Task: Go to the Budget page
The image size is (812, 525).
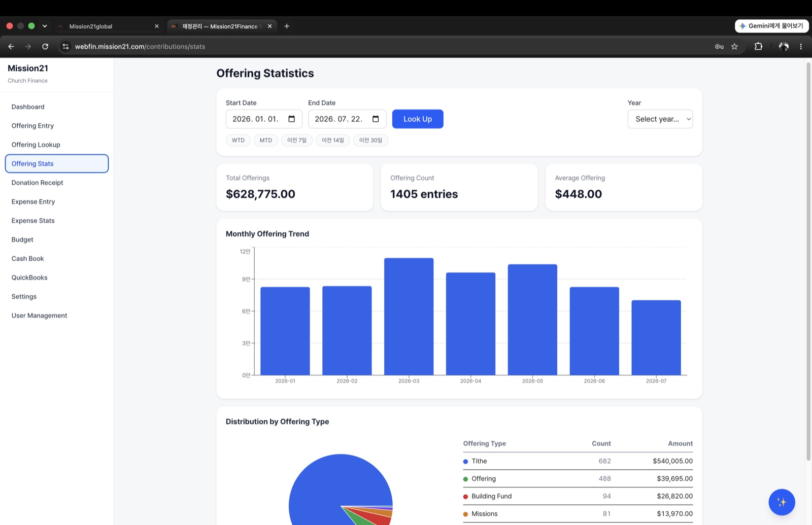Action: [22, 239]
